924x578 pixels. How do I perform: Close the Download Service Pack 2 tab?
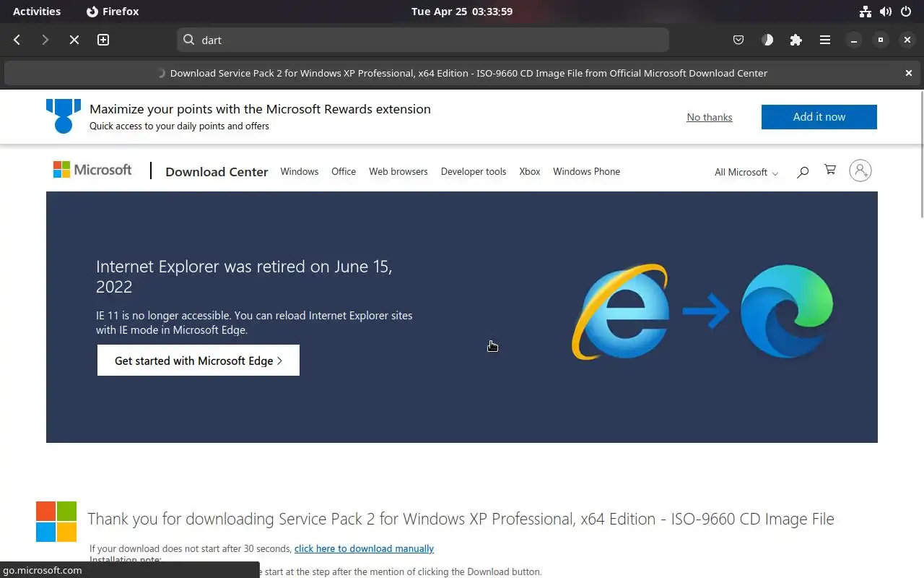point(909,73)
